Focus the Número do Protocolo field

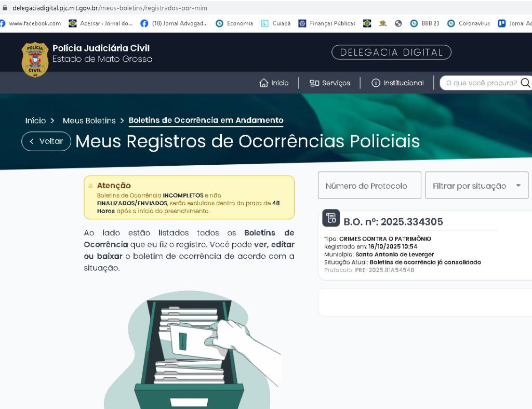(369, 186)
